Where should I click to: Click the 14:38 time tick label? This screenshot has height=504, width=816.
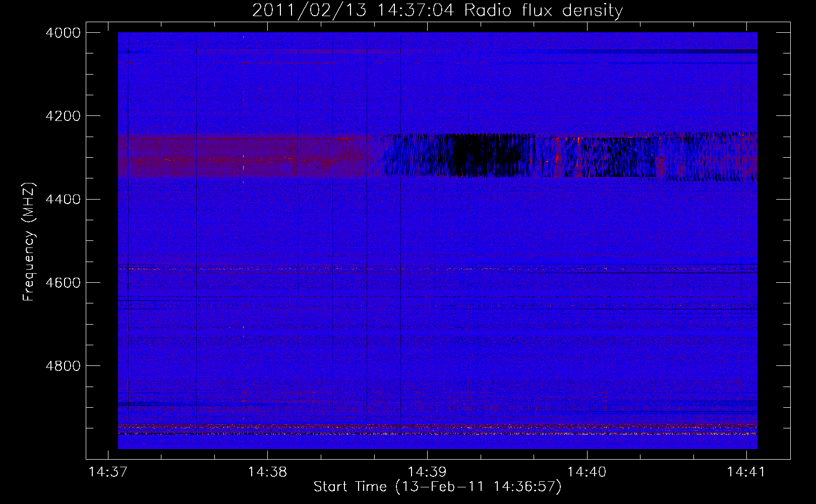coord(267,472)
